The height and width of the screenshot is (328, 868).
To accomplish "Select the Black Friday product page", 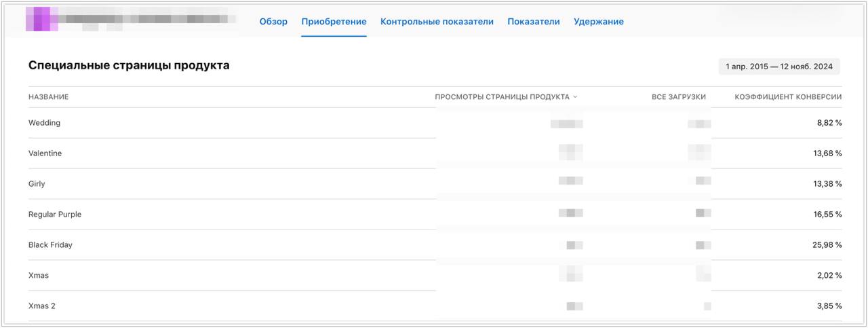I will 50,245.
